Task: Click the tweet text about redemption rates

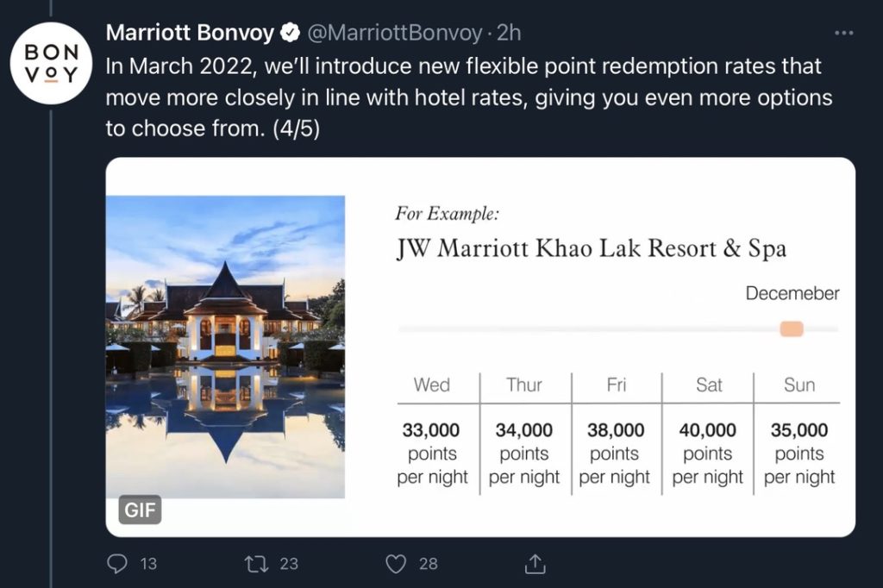Action: [x=468, y=97]
